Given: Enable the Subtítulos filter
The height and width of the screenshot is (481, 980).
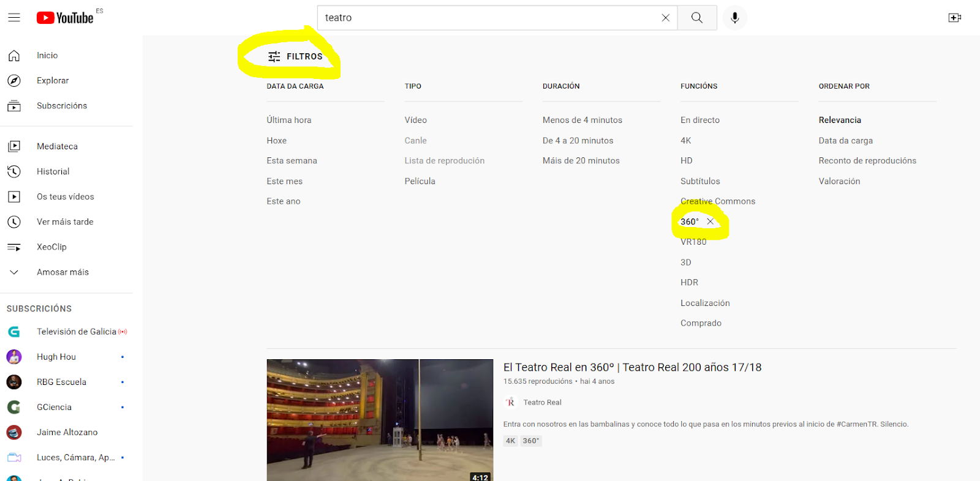Looking at the screenshot, I should coord(700,181).
